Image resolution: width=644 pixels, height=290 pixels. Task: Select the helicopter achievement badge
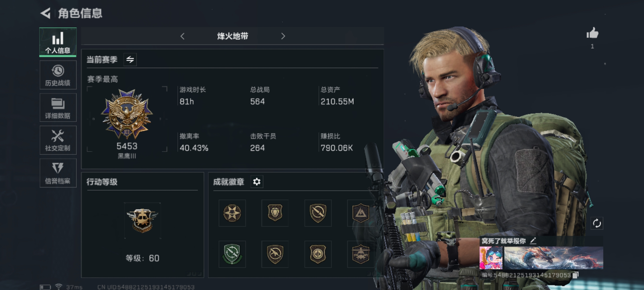point(361,254)
